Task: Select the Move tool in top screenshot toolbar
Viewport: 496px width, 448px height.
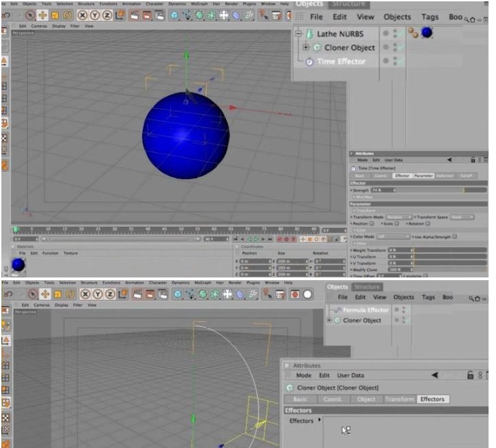Action: tap(43, 15)
